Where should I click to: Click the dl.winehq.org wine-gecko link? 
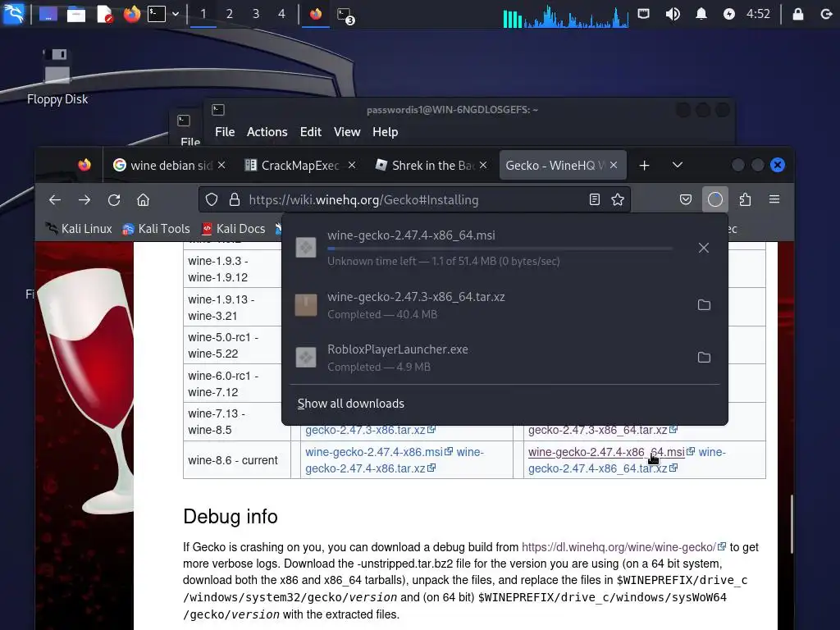click(x=619, y=547)
